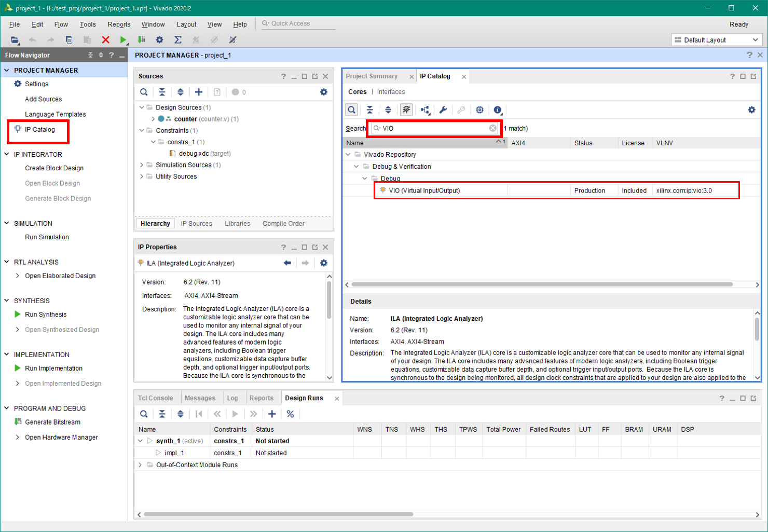Switch to Project Summary tab
768x532 pixels.
372,76
